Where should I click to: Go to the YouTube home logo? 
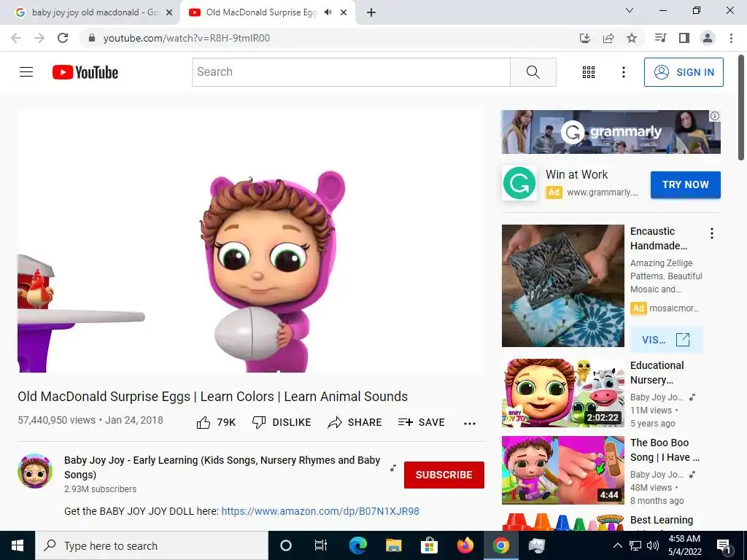pos(85,72)
